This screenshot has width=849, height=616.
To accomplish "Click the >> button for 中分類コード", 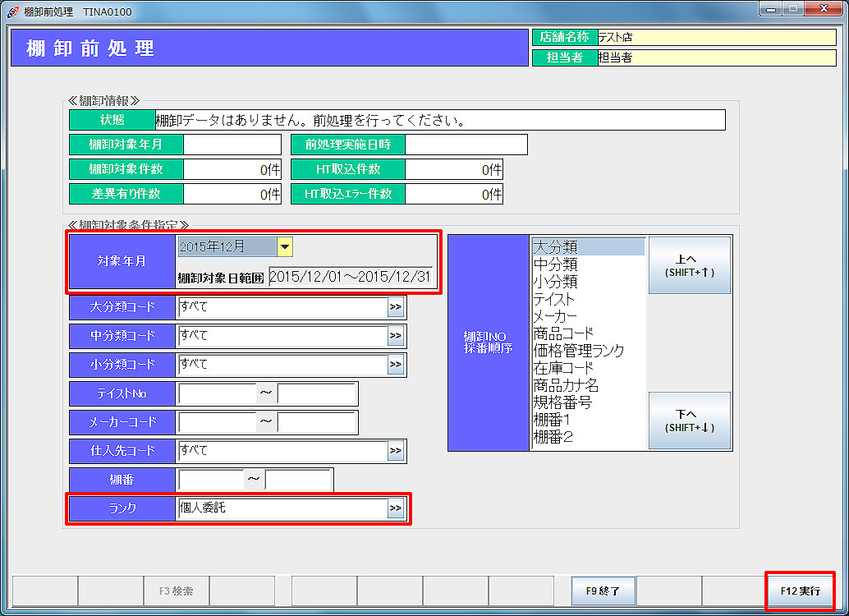I will coord(396,336).
